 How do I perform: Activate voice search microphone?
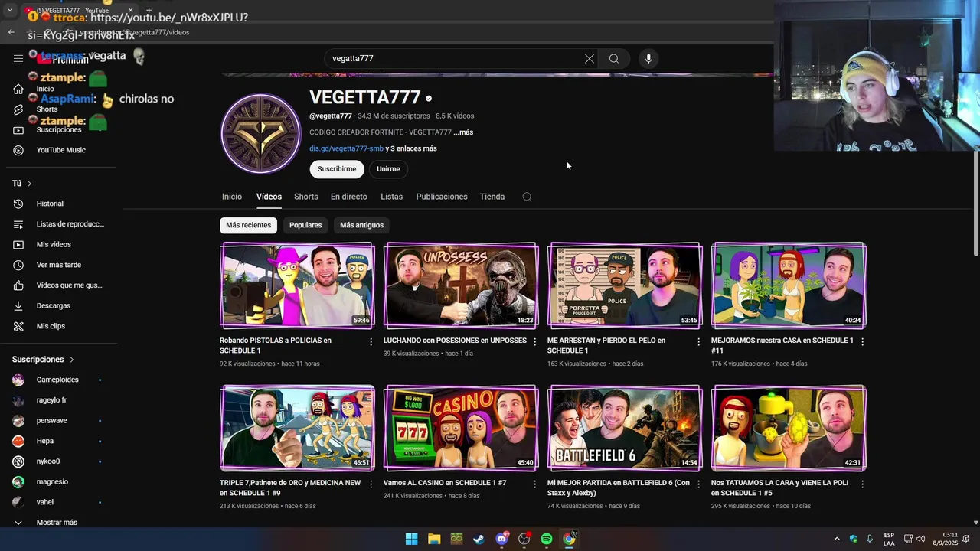click(648, 58)
